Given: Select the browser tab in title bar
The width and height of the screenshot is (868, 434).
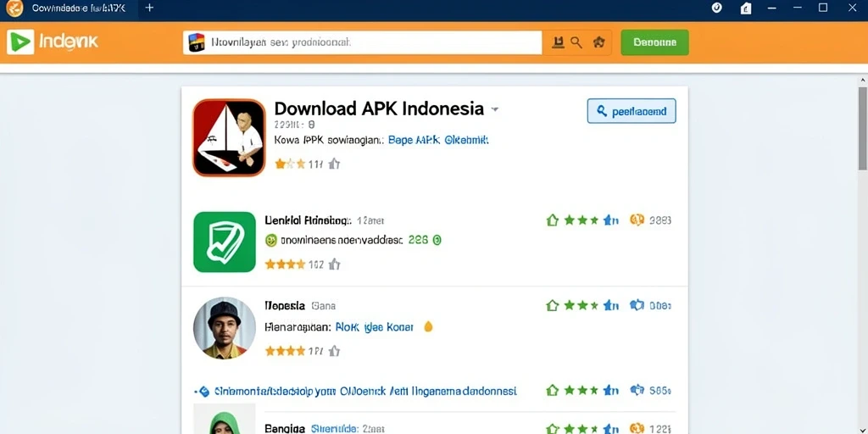Looking at the screenshot, I should pos(69,8).
